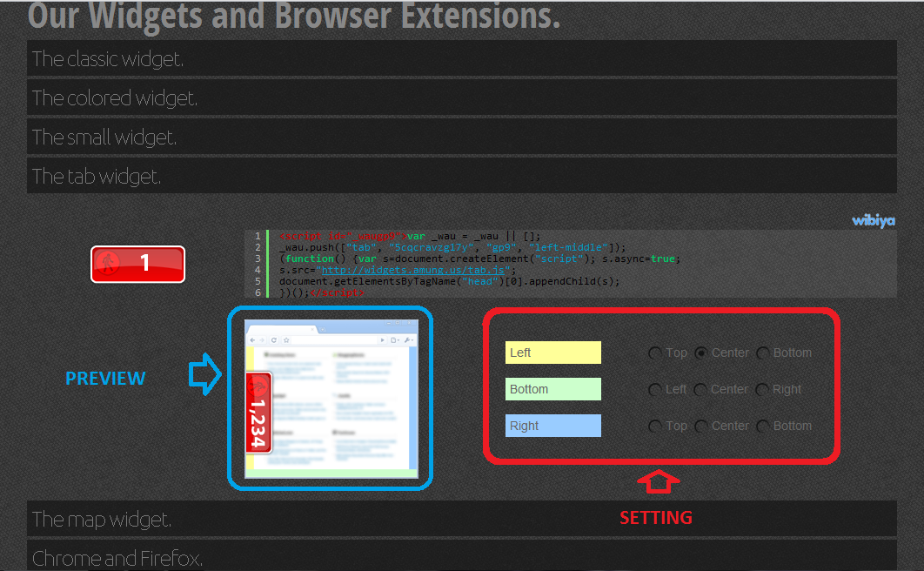
Task: Expand 'The colored widget.' section
Action: click(461, 97)
